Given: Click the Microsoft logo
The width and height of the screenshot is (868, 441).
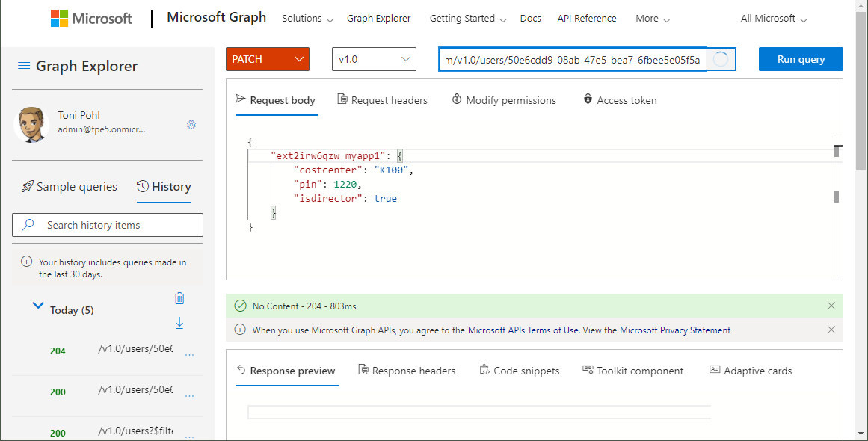Looking at the screenshot, I should [91, 19].
